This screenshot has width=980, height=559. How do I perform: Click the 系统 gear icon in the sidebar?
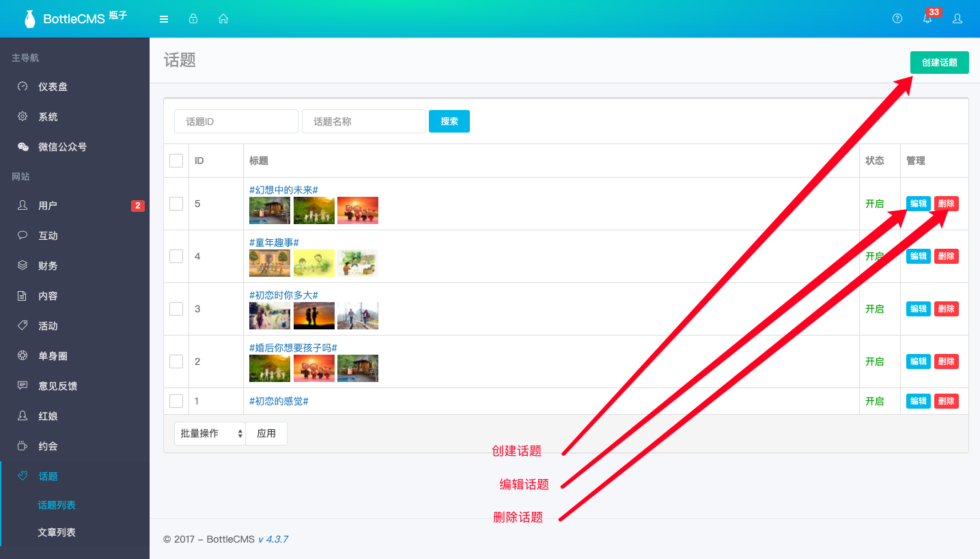pos(23,117)
